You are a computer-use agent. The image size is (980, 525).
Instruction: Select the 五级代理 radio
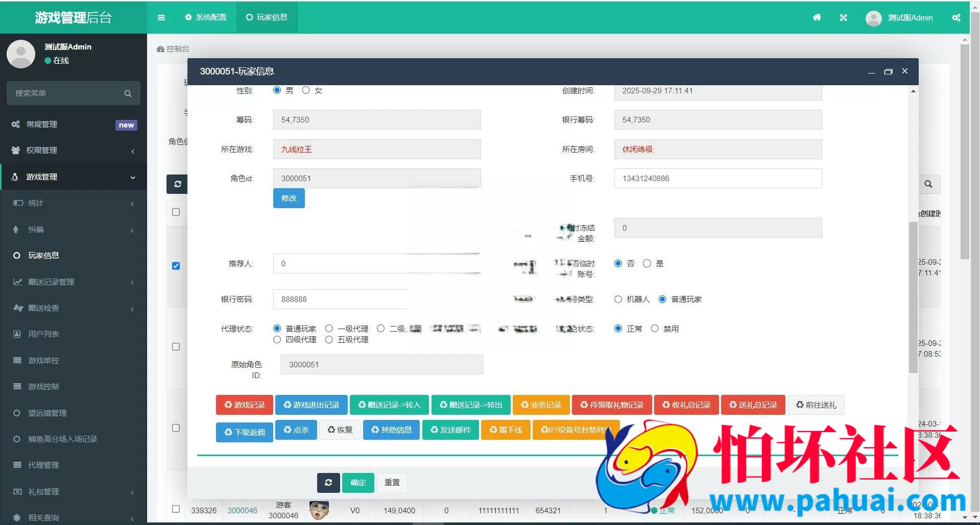[x=329, y=339]
